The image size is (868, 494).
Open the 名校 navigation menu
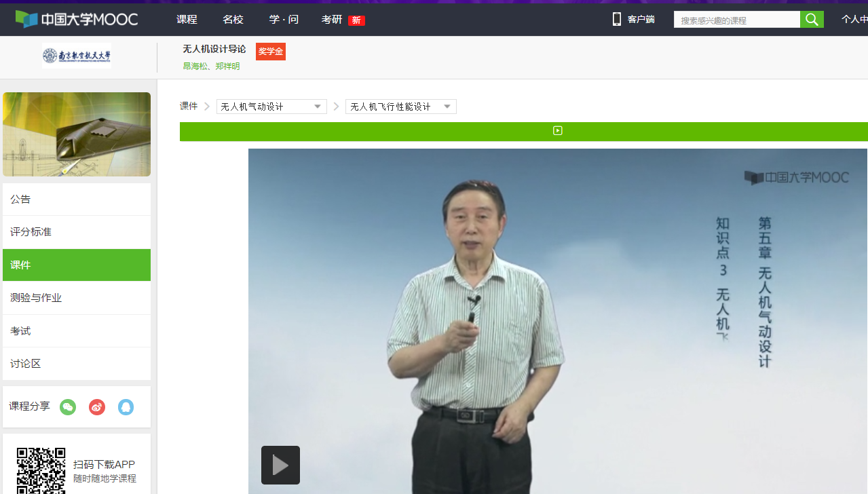[233, 20]
